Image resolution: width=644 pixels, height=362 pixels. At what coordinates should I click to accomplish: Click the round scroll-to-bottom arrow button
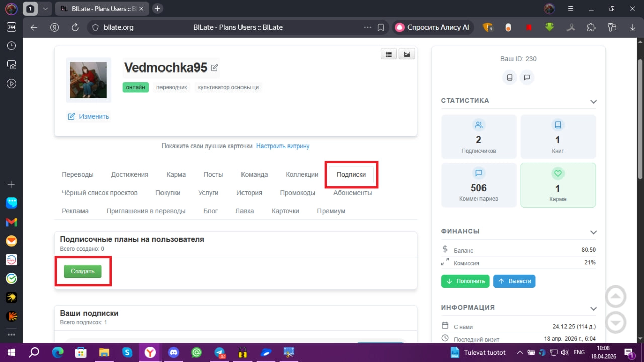616,322
